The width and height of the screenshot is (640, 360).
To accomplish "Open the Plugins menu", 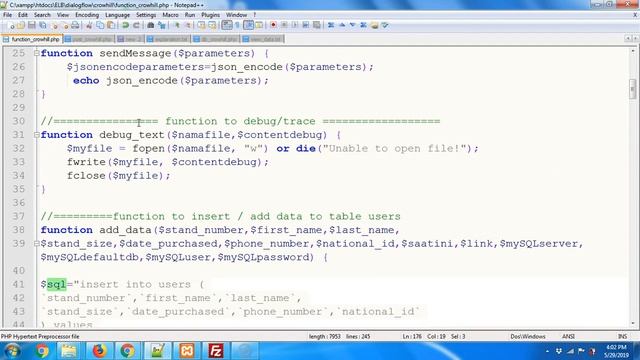I will click(x=210, y=15).
